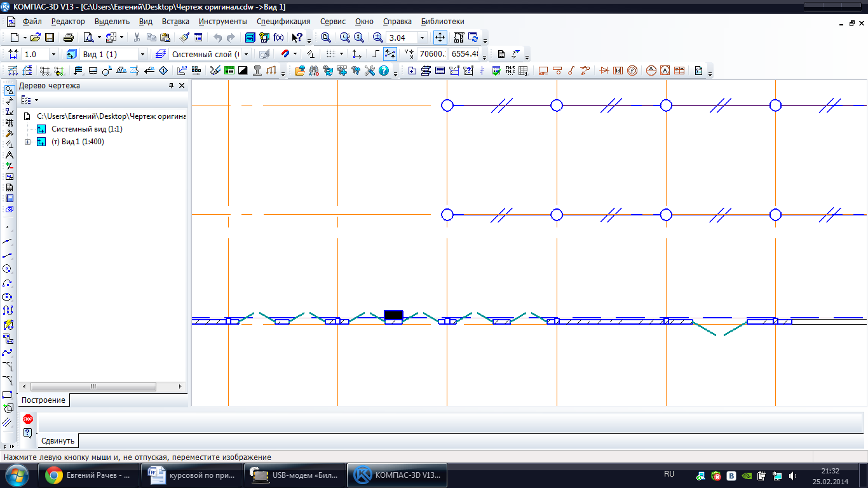The width and height of the screenshot is (868, 488).
Task: Open the Вид 1 (1) view dropdown
Action: click(x=142, y=54)
